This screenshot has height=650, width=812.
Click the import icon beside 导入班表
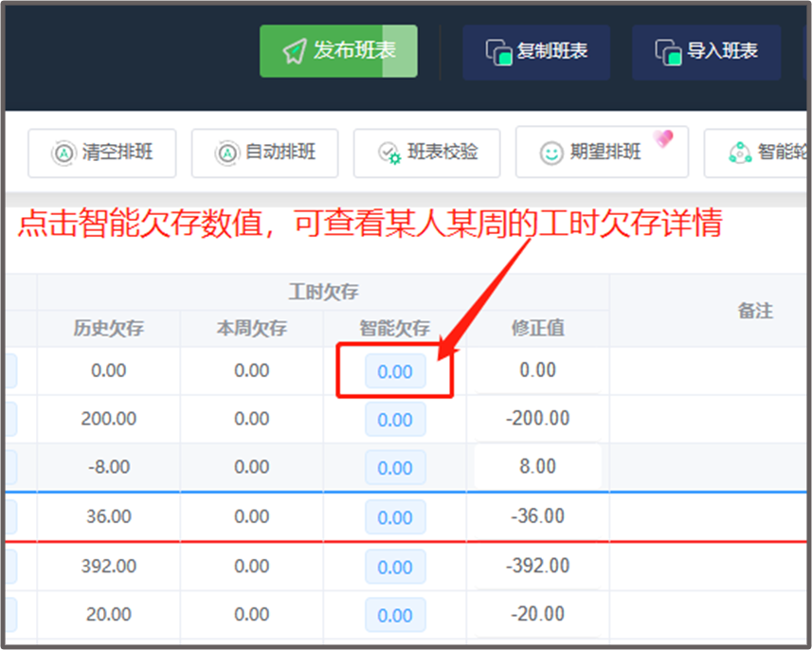669,51
